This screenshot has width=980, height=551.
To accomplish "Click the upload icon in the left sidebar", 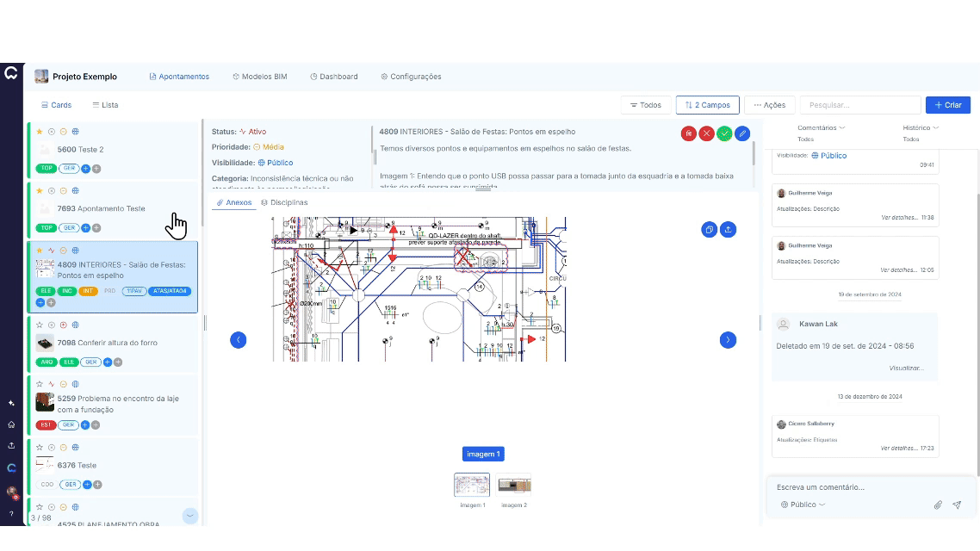I will [x=11, y=445].
